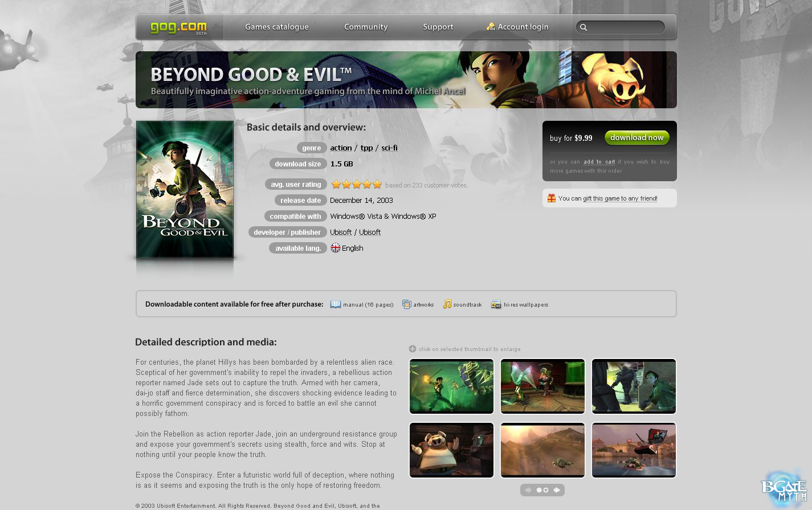Select the second gallery page dot

pos(546,489)
